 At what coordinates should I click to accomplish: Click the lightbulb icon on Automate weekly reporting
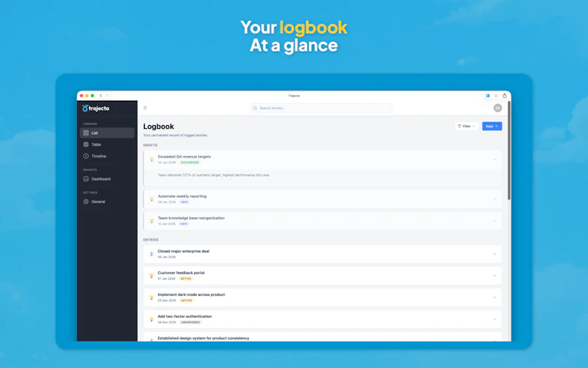pos(151,199)
